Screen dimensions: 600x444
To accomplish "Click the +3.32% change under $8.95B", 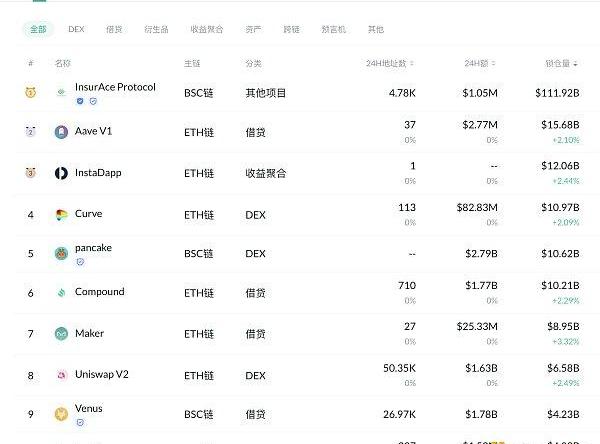I will pyautogui.click(x=566, y=341).
